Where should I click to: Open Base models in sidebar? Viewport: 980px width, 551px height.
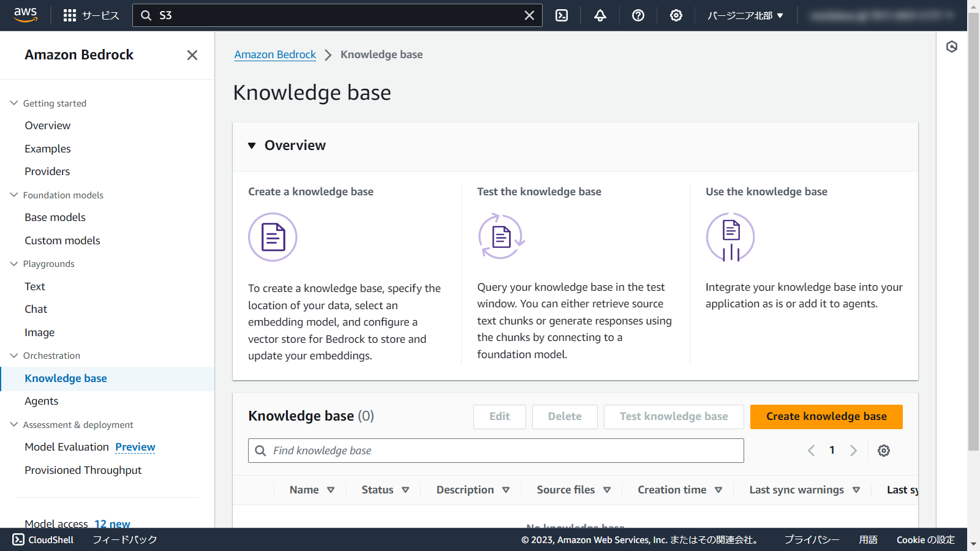tap(55, 217)
